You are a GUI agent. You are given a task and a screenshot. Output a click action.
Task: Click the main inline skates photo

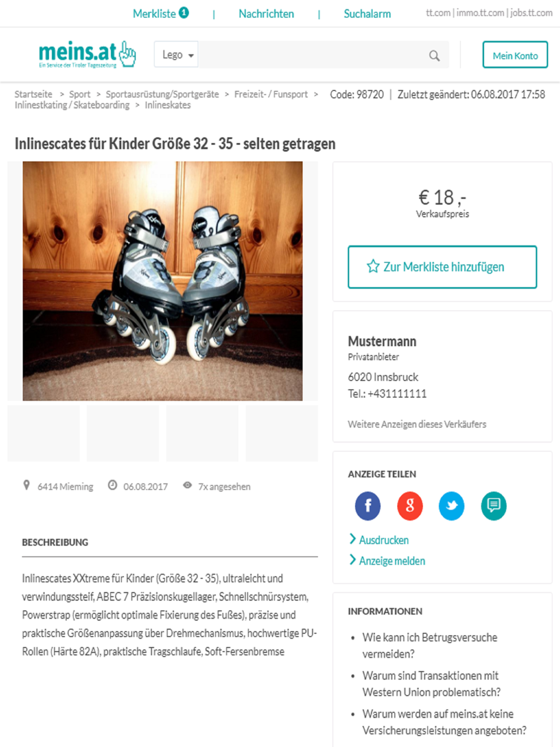pos(162,281)
